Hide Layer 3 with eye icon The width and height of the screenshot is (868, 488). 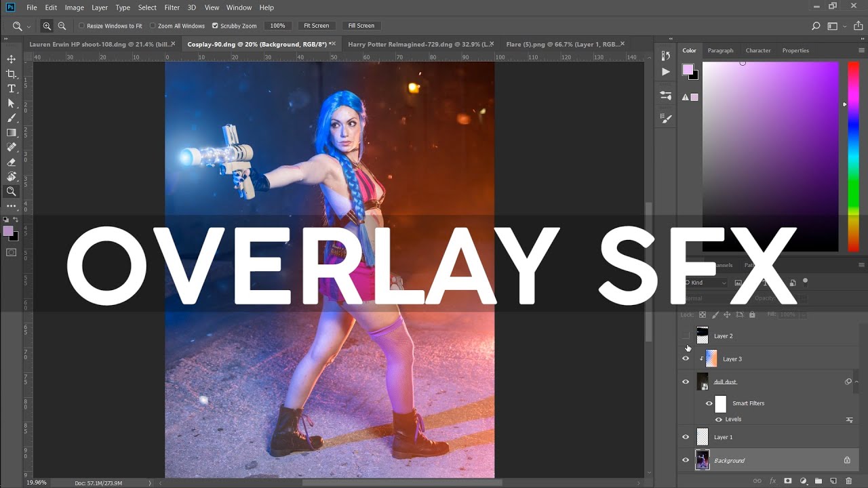pos(686,359)
